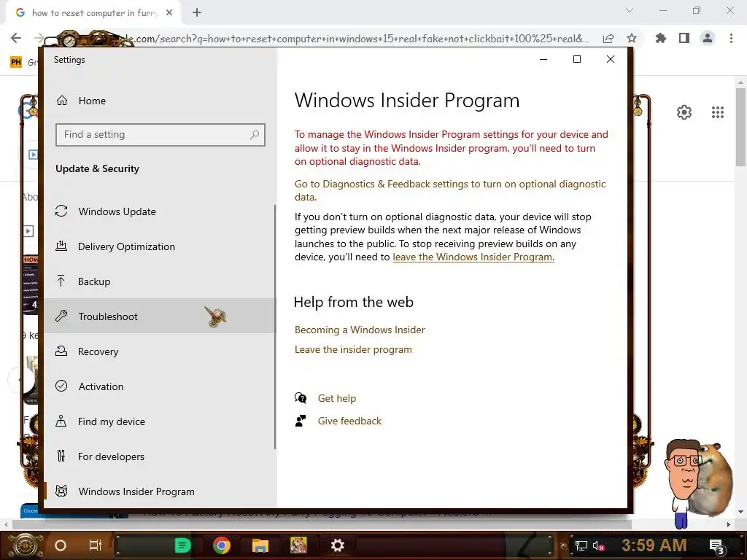The height and width of the screenshot is (560, 747).
Task: Click the Give feedback person icon
Action: pyautogui.click(x=301, y=421)
